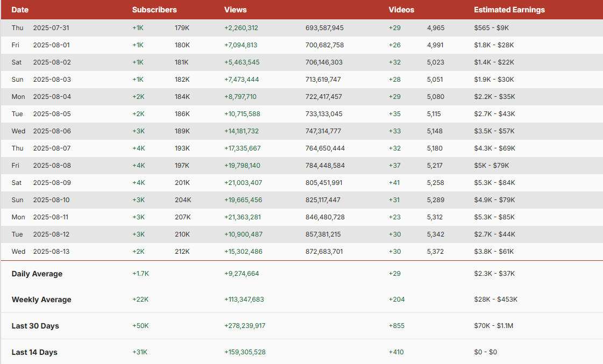603x364 pixels.
Task: Click video count 5,372
Action: (435, 252)
